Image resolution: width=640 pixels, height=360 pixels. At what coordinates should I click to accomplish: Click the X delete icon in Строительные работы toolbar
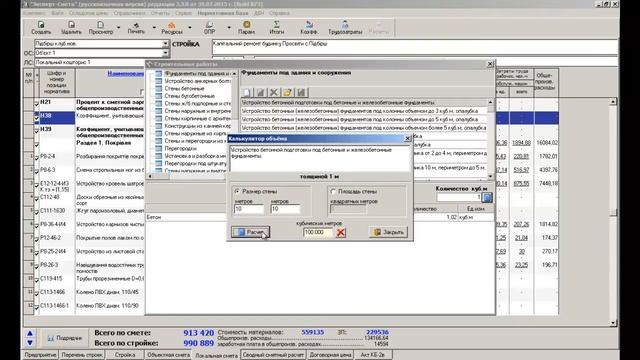[x=274, y=93]
